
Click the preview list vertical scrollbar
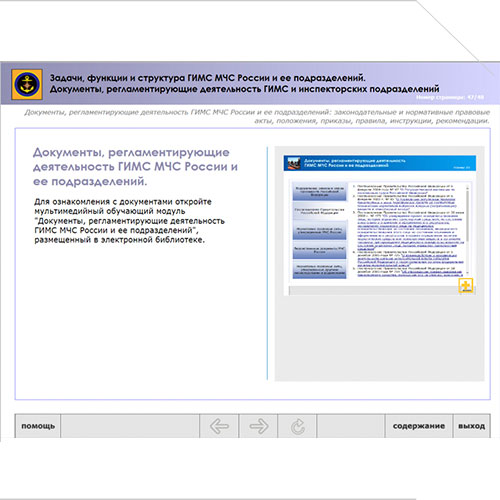tap(467, 230)
